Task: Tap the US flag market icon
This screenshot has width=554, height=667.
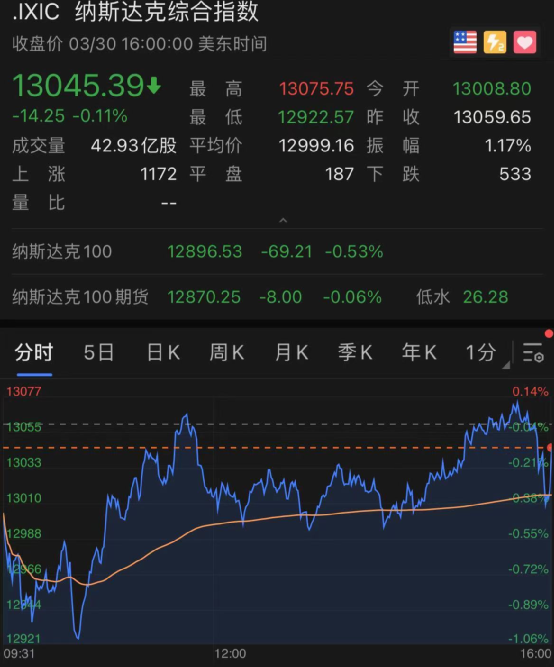Action: pos(465,42)
